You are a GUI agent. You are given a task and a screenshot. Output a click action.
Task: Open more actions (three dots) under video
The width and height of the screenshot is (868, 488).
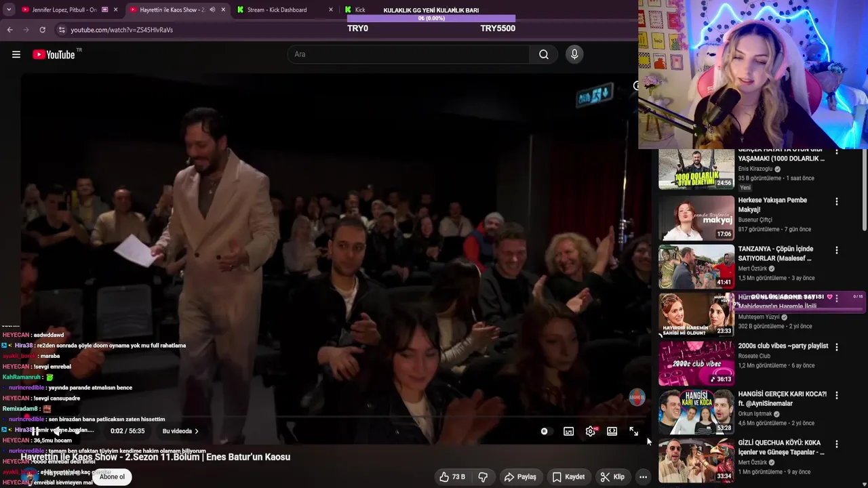643,476
